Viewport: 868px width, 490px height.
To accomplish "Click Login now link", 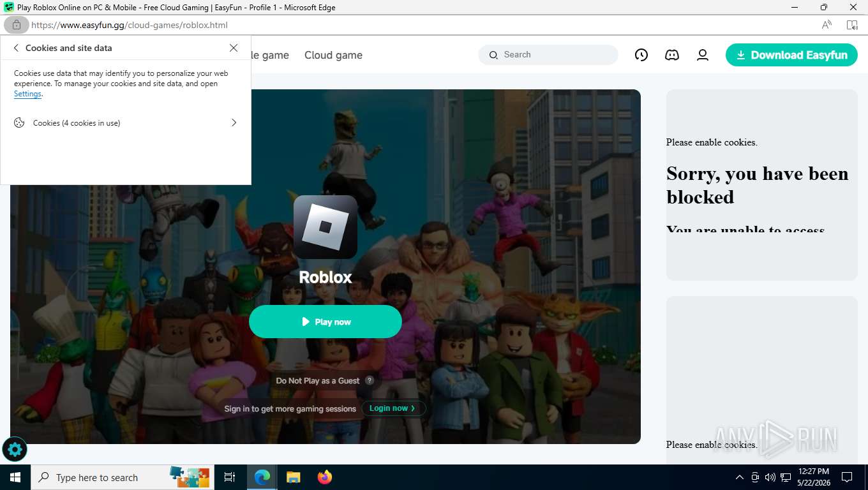I will coord(393,408).
